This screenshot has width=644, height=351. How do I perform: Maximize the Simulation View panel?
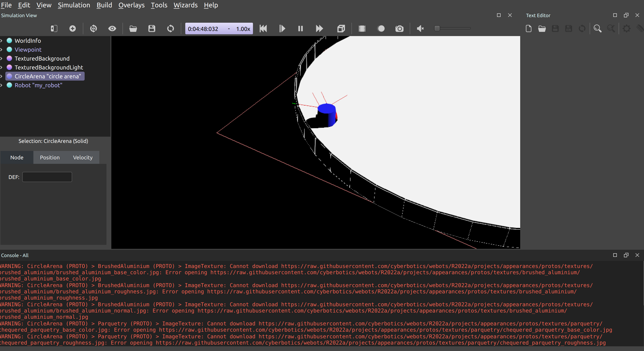pos(499,15)
